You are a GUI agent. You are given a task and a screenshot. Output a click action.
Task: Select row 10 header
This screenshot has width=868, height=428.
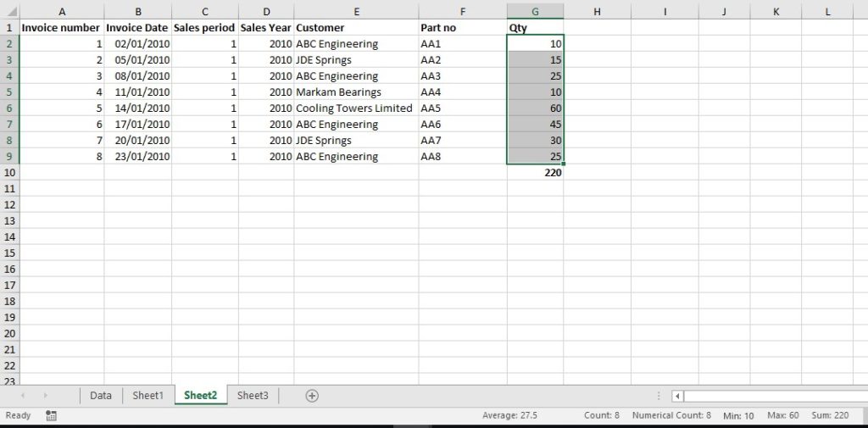click(x=9, y=172)
